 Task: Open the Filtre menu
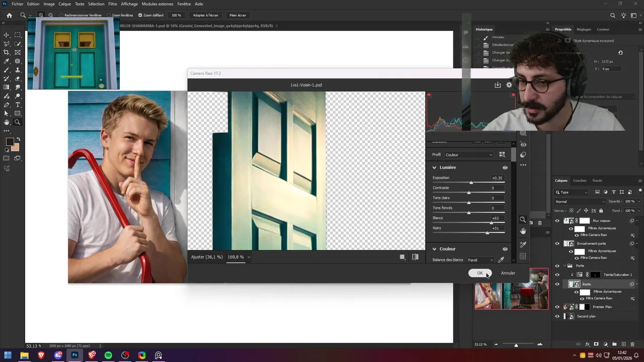click(113, 4)
